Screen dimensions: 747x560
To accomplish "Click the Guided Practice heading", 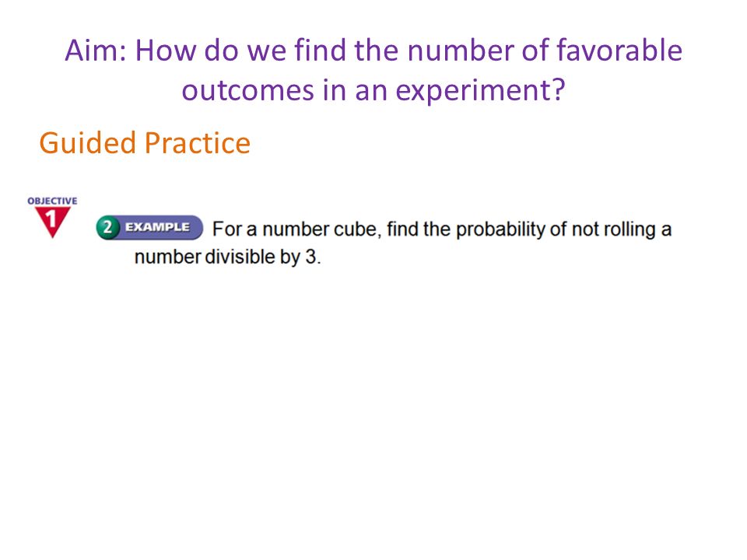I will click(145, 143).
